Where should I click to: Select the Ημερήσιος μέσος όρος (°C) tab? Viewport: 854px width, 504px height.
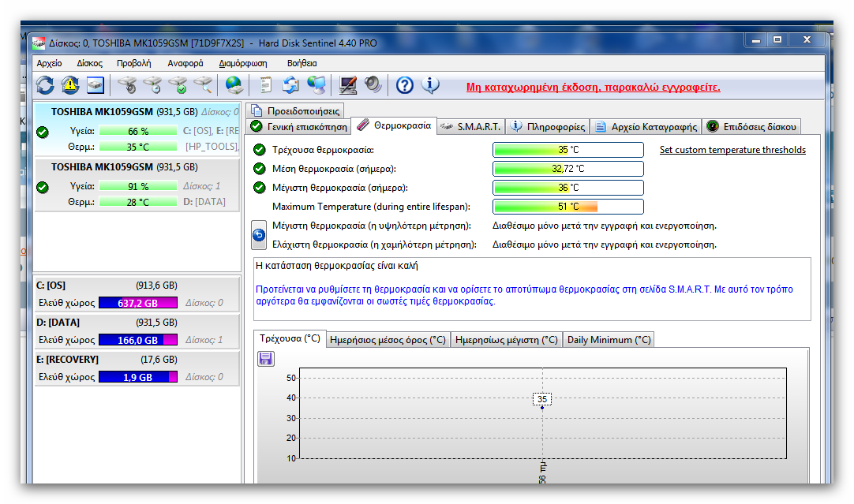[x=388, y=340]
